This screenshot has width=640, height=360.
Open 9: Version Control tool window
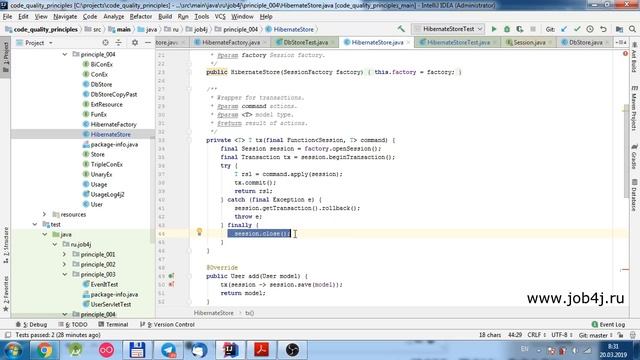pos(167,324)
